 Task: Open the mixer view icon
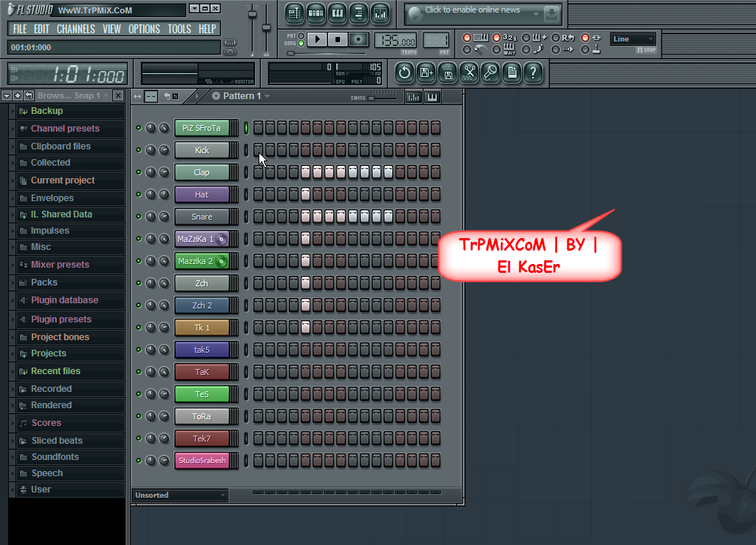(381, 13)
